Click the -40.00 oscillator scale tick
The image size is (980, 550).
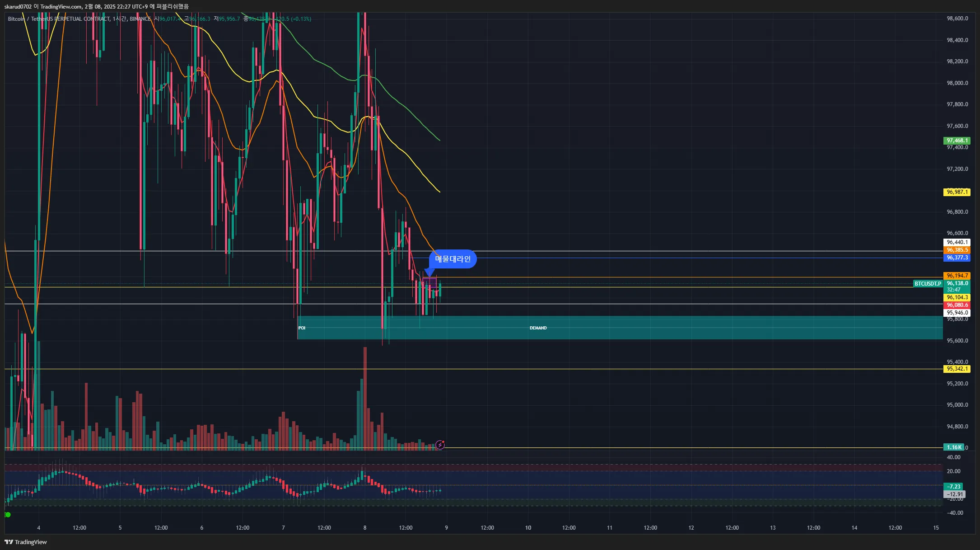tap(954, 513)
